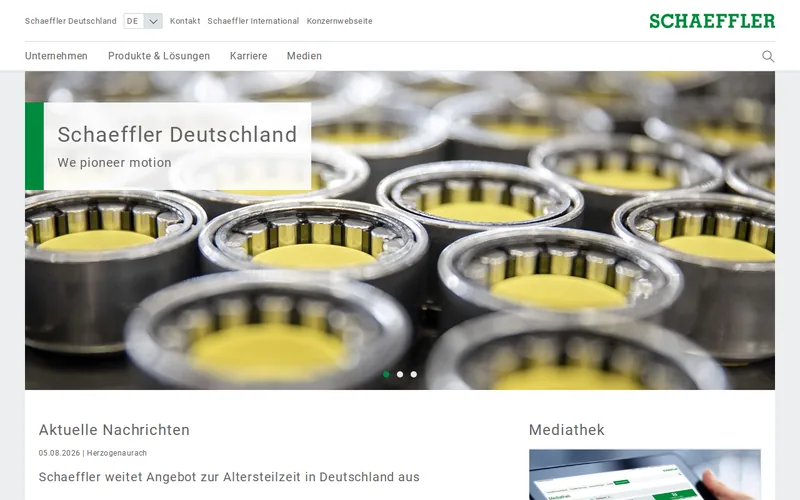Click the Schaeffler logo
This screenshot has width=800, height=500.
(x=712, y=21)
